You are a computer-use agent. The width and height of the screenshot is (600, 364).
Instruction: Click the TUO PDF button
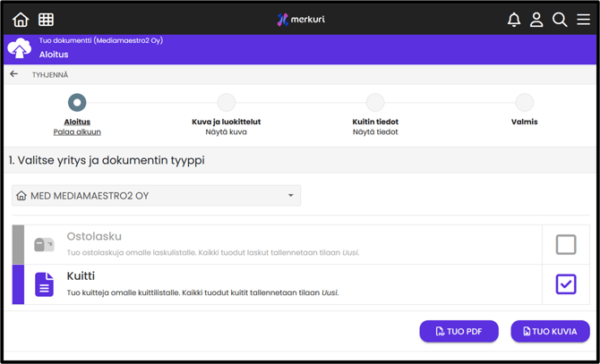[459, 331]
